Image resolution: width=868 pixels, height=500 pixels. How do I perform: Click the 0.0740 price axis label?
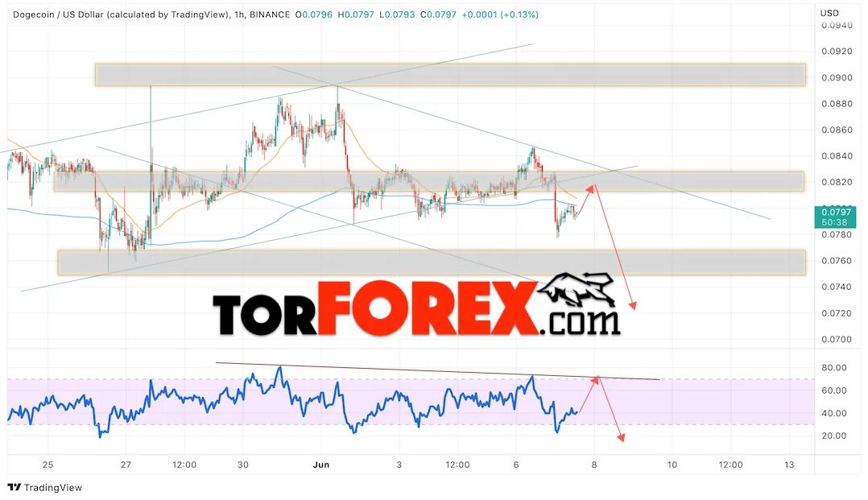(837, 287)
